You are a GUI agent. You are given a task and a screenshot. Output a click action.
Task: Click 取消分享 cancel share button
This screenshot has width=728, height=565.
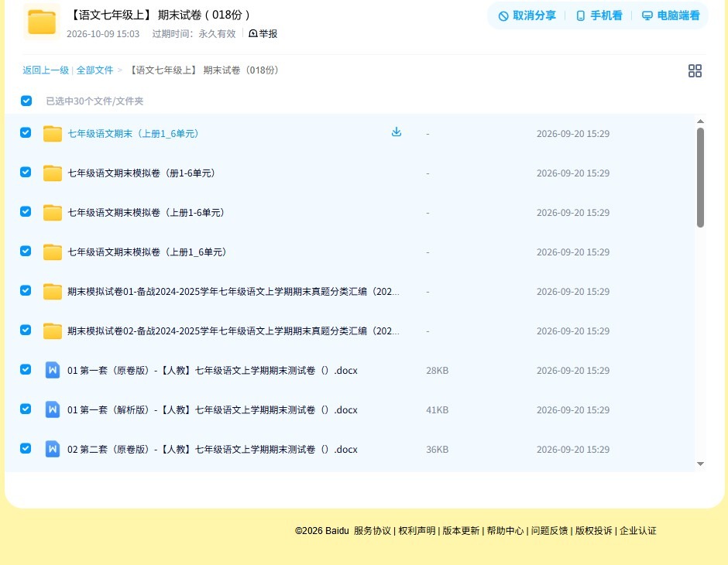527,15
